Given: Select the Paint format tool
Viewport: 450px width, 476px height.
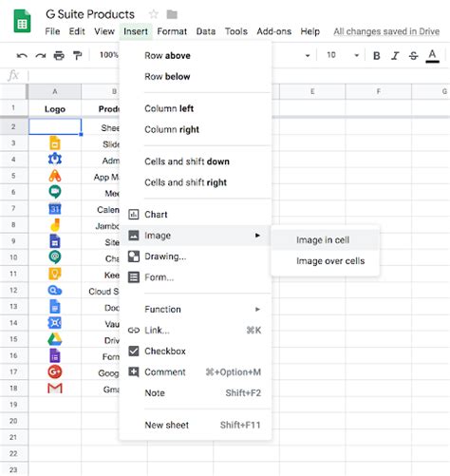Looking at the screenshot, I should point(77,56).
